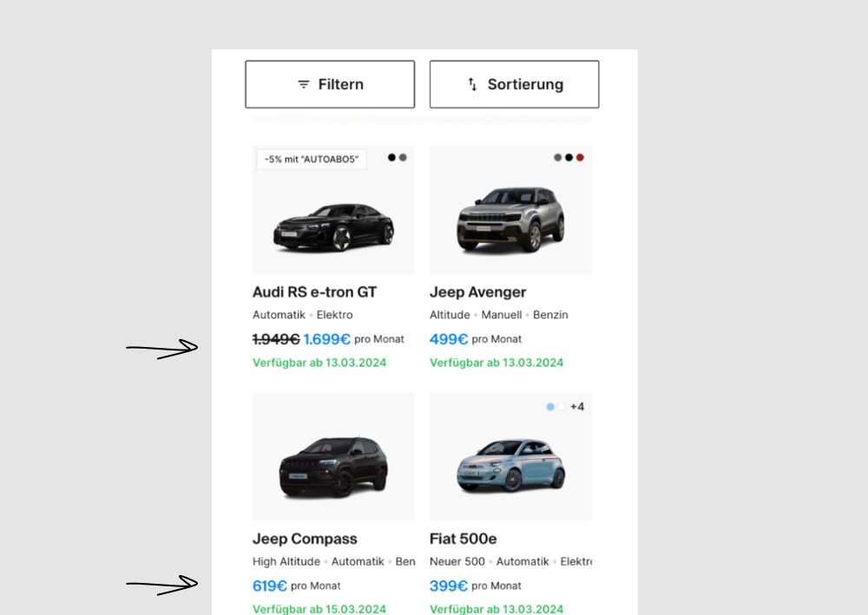Select gray color dot on Audi card
This screenshot has width=868, height=615.
click(403, 158)
